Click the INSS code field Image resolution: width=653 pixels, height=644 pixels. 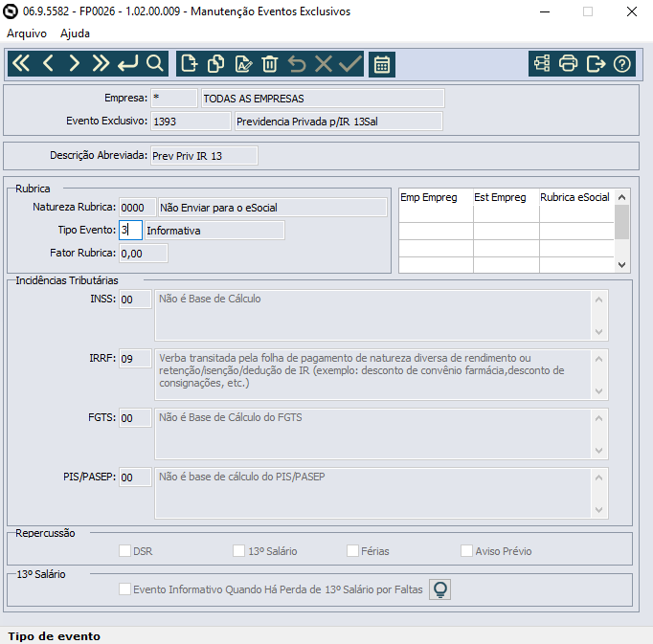coord(135,300)
